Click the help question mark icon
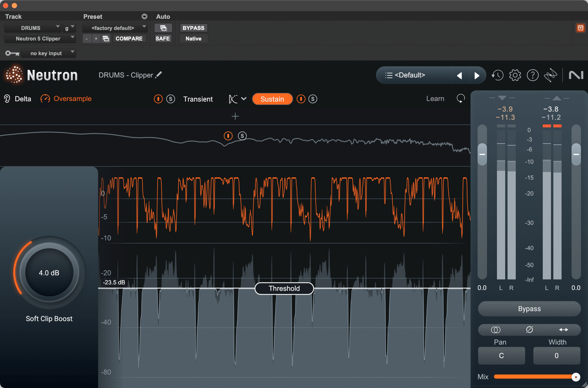Screen dimensions: 588x388 coord(532,75)
